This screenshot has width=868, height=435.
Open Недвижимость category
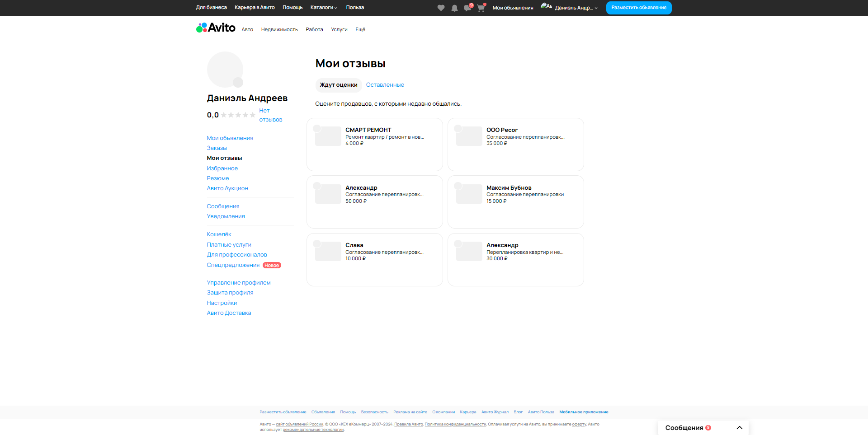click(279, 29)
